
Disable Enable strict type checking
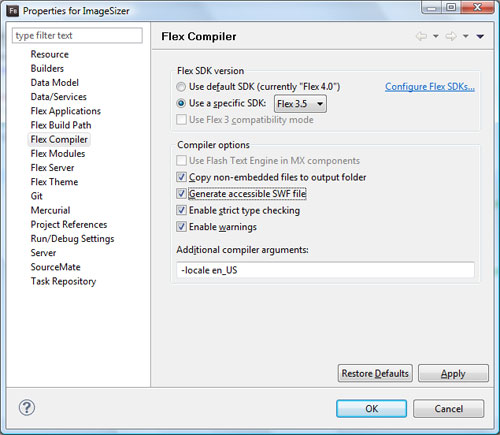click(181, 210)
